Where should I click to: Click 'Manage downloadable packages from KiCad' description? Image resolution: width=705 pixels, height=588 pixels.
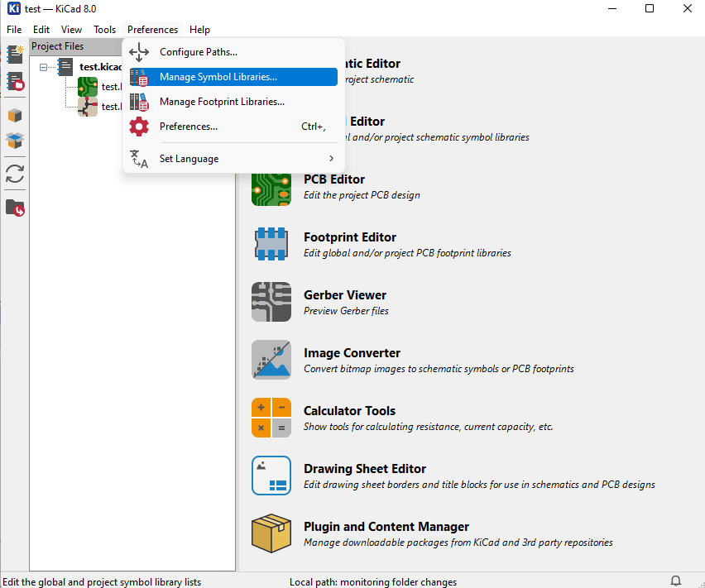[x=458, y=543]
